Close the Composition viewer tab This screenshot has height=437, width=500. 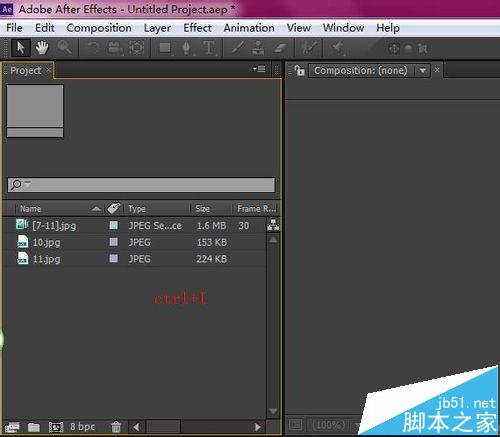click(437, 70)
